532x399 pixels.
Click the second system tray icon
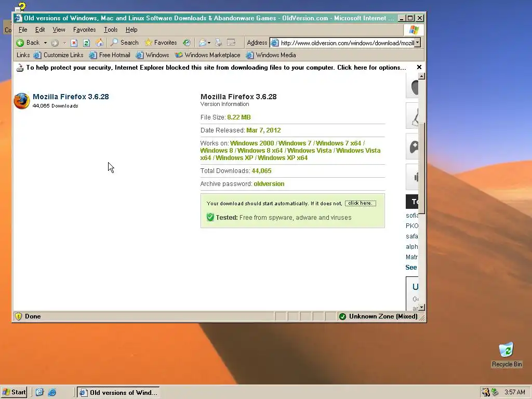coord(495,392)
